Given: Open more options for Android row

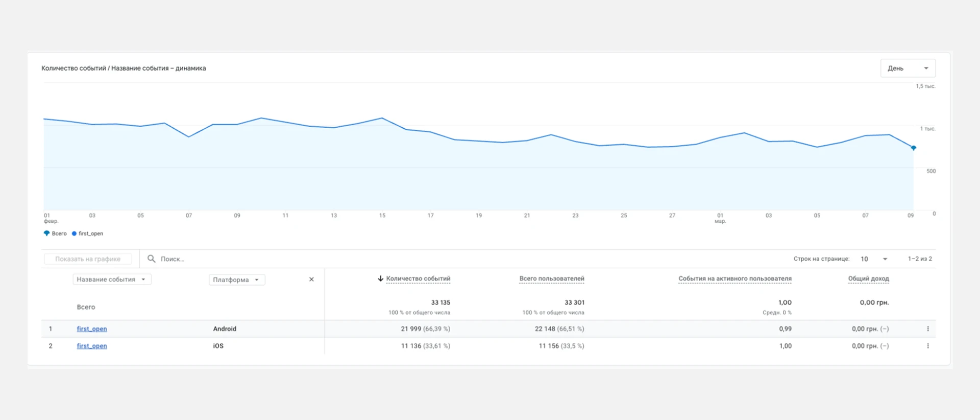Looking at the screenshot, I should coord(927,329).
